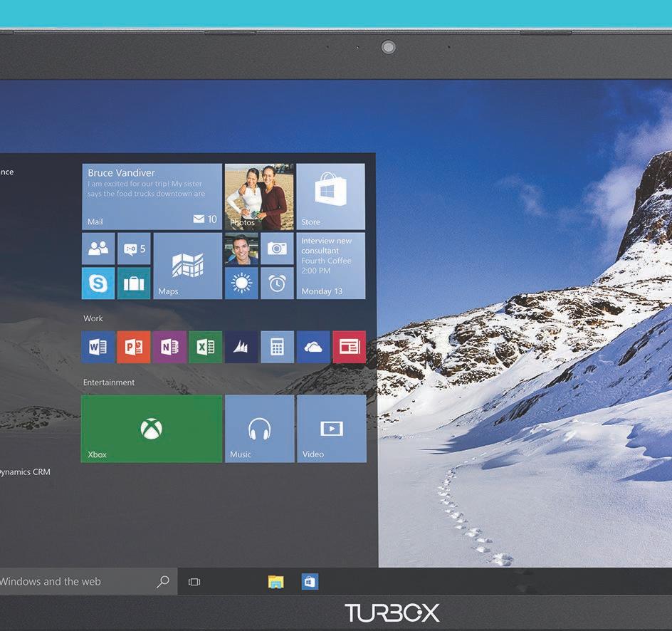
Task: Open the Store icon on the taskbar
Action: (x=310, y=582)
